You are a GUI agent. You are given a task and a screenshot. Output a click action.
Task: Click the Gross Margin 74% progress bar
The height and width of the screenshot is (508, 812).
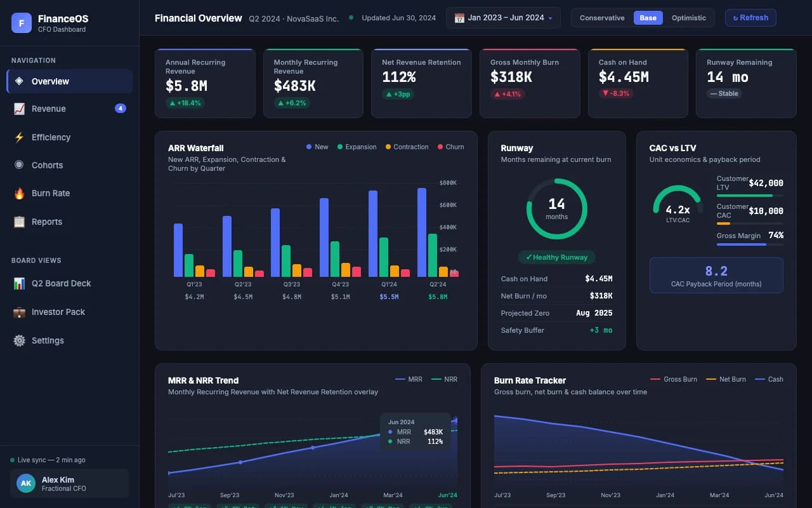click(749, 246)
